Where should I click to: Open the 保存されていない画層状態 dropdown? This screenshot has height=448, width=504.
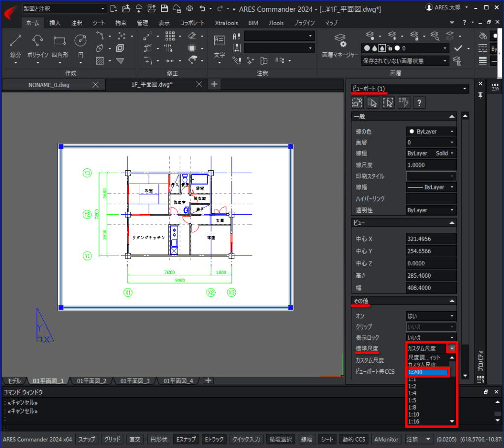point(405,61)
